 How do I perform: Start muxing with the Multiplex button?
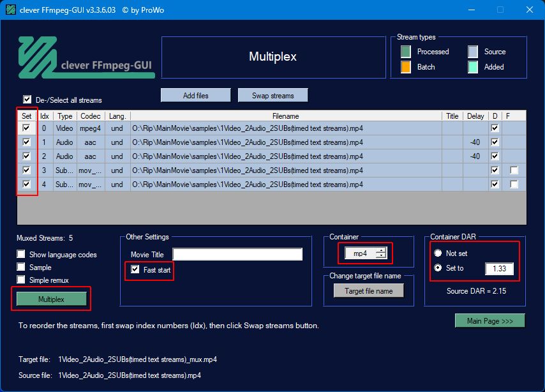52,299
